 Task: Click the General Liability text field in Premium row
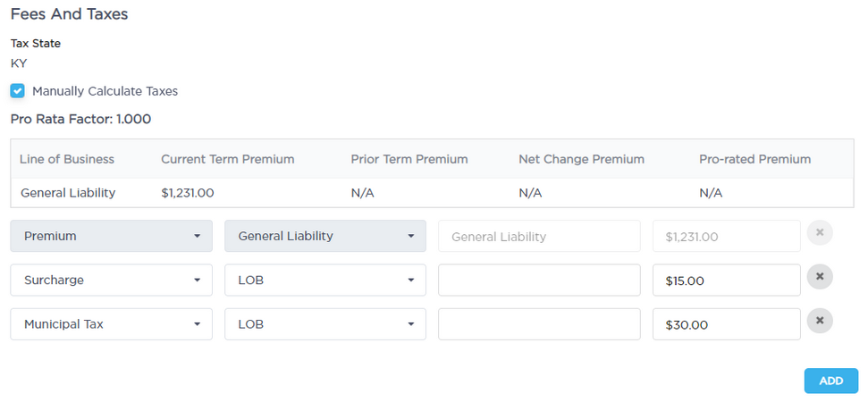[x=539, y=237]
